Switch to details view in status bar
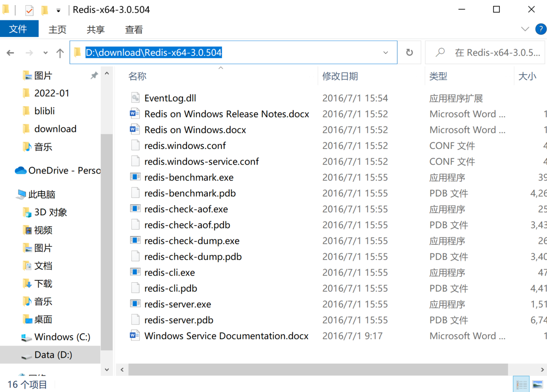 (521, 384)
